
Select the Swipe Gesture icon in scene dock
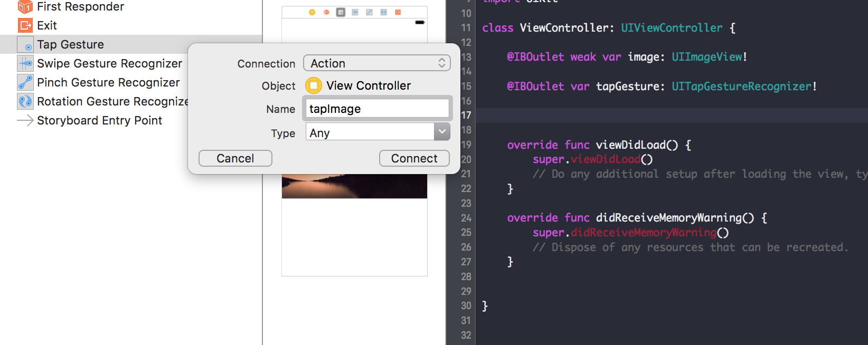click(x=355, y=12)
